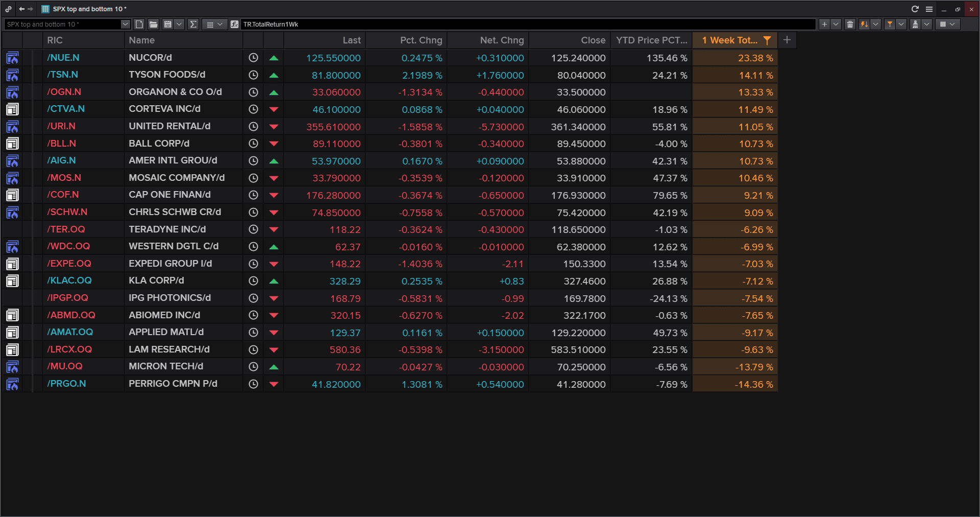Expand the list name dropdown arrow
Screen dimensions: 980x517
pyautogui.click(x=125, y=24)
